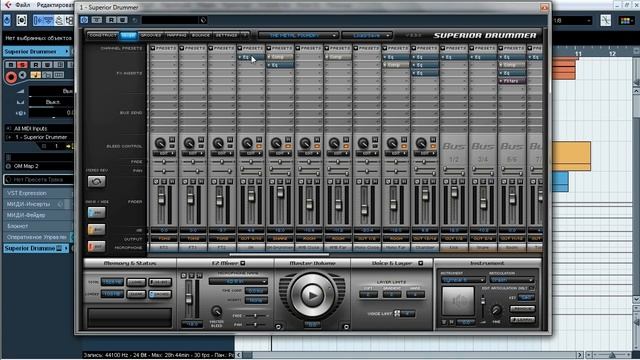Click the yellow Show/Hide bus button

point(96,229)
